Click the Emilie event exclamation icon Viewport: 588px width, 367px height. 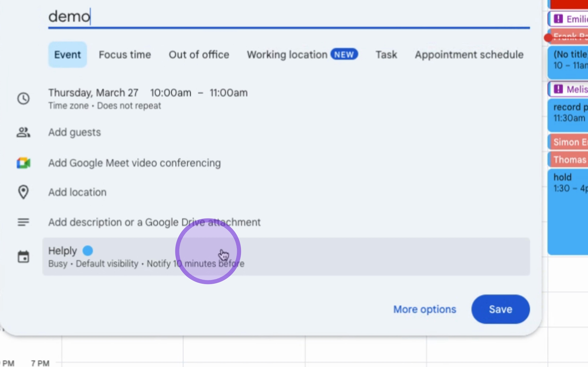point(558,19)
